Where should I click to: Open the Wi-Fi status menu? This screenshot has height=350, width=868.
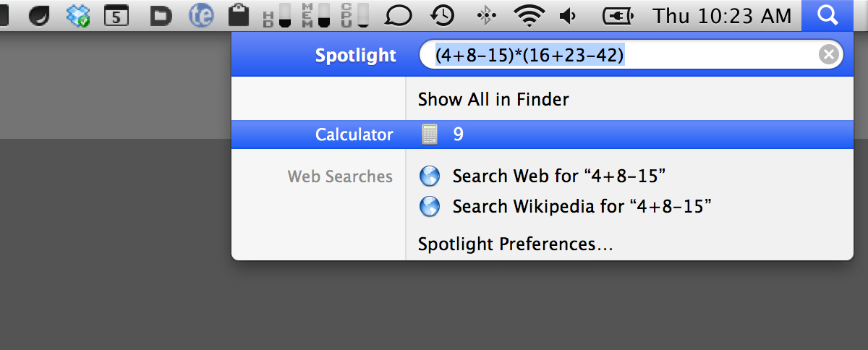pyautogui.click(x=529, y=15)
